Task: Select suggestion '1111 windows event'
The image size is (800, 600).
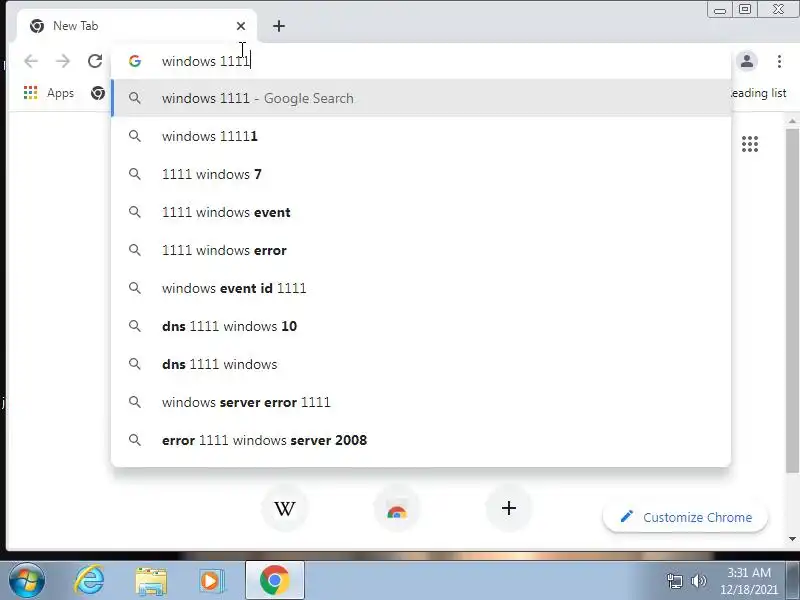Action: pos(421,212)
